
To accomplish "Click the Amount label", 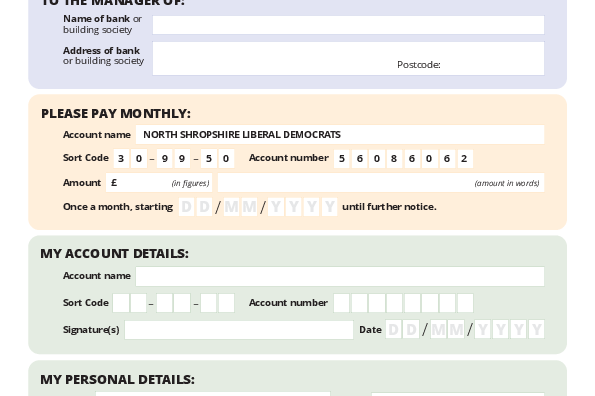I will pyautogui.click(x=82, y=183).
